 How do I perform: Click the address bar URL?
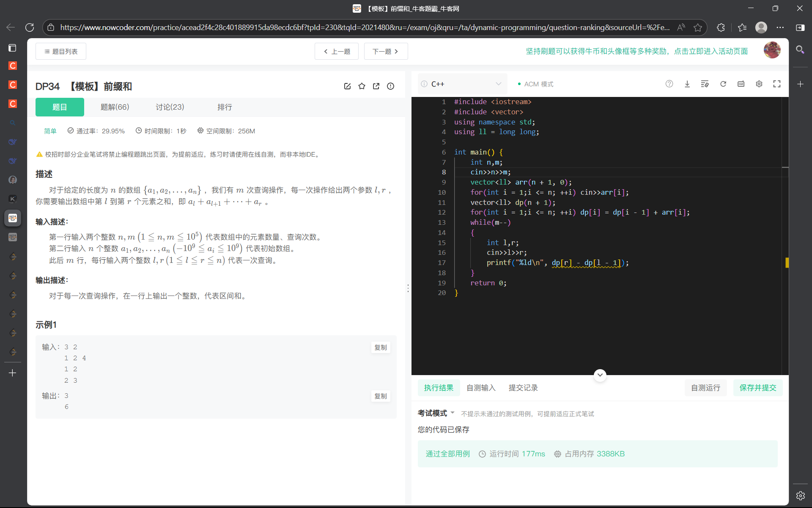click(365, 28)
